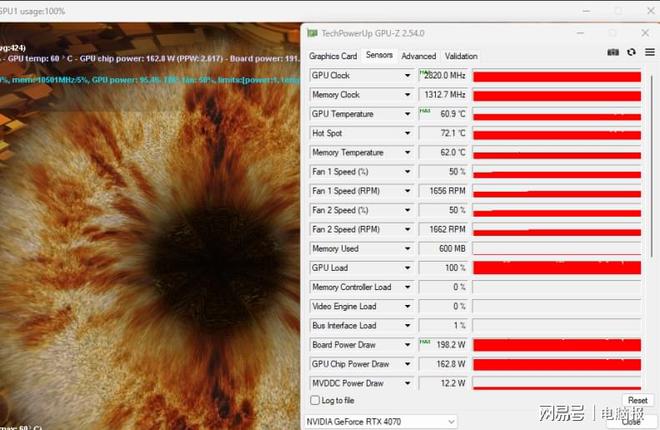This screenshot has width=660, height=430.
Task: Open the Fan 2 Speed (%) dropdown
Action: tap(407, 210)
